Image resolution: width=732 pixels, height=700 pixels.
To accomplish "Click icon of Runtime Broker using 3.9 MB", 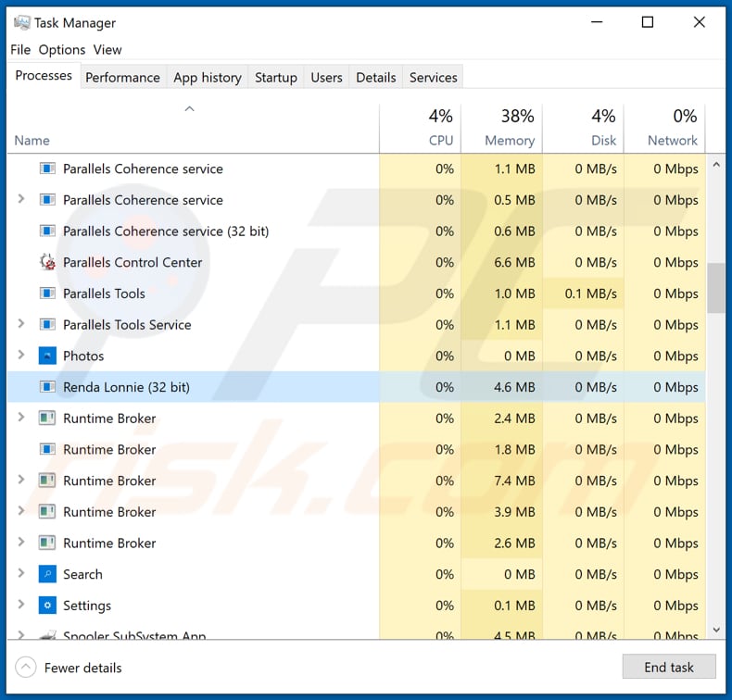I will pyautogui.click(x=47, y=512).
